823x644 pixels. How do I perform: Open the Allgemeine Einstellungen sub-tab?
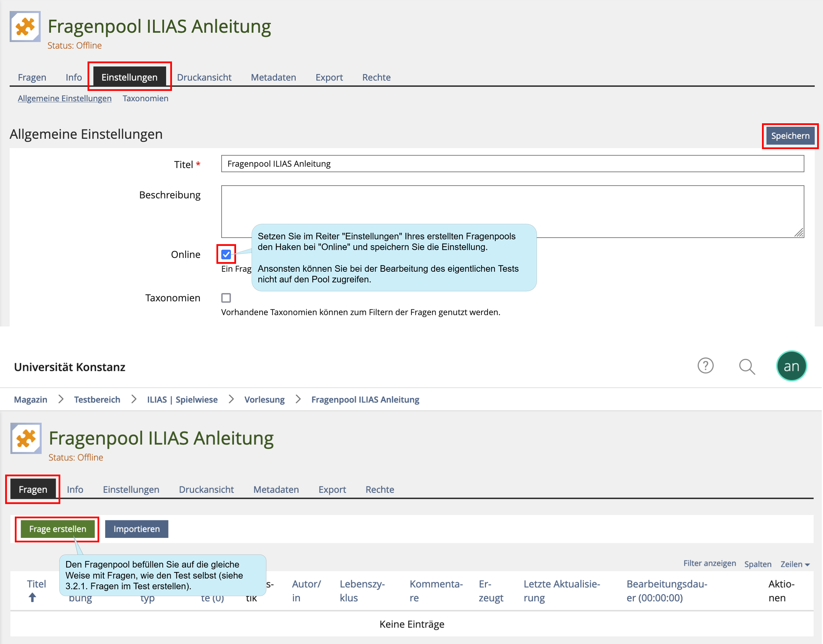coord(64,98)
